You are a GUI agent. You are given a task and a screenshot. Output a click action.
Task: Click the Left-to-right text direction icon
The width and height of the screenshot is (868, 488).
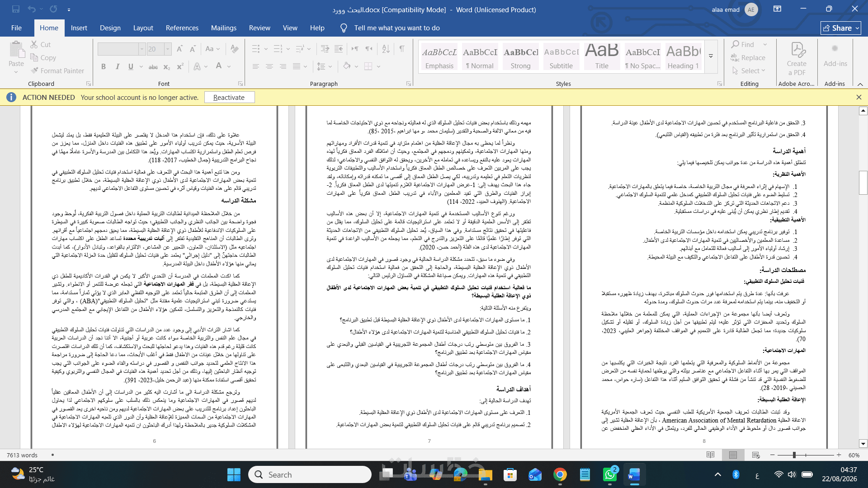pos(355,49)
